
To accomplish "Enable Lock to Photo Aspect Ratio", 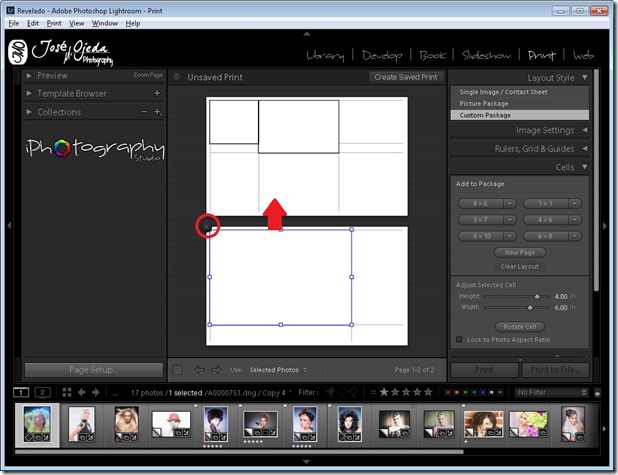I will point(459,339).
